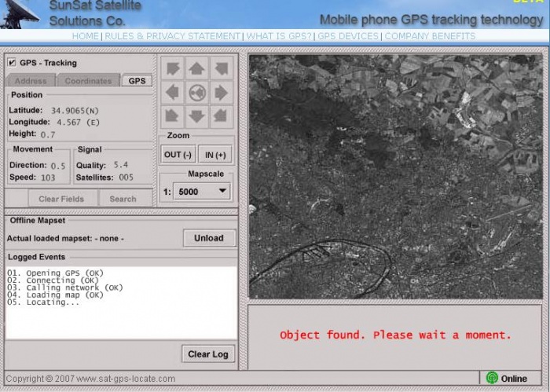The height and width of the screenshot is (392, 550).
Task: Zoom in with IN (+) button
Action: [x=215, y=155]
